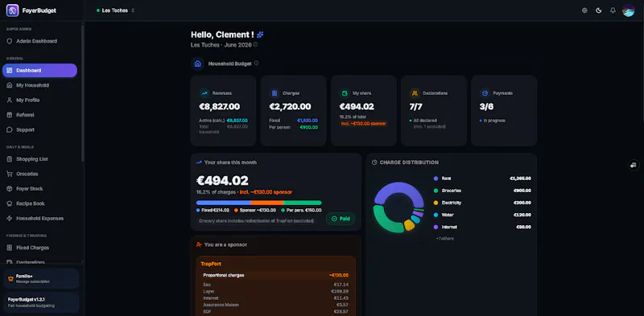Select Groceries legend color dot
Screen dimensions: 644x316
436,191
